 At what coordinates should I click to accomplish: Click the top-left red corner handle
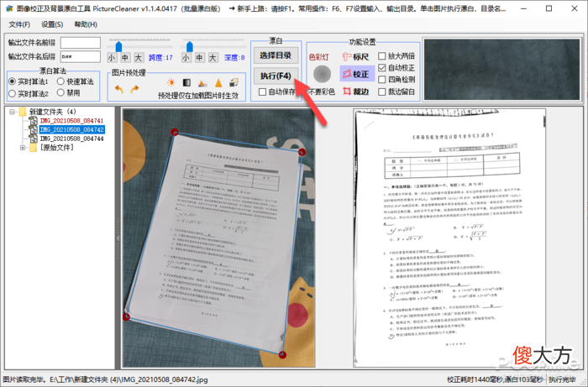tap(175, 132)
